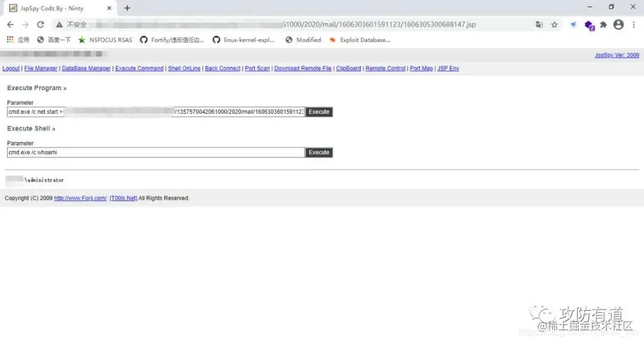Reload the page with the refresh icon
Image resolution: width=644 pixels, height=343 pixels.
click(41, 24)
